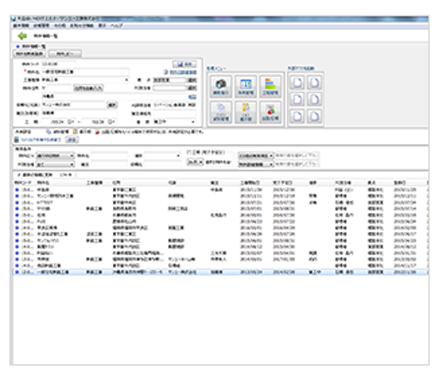Open the colored balls icon button
This screenshot has height=375, width=442.
(270, 112)
